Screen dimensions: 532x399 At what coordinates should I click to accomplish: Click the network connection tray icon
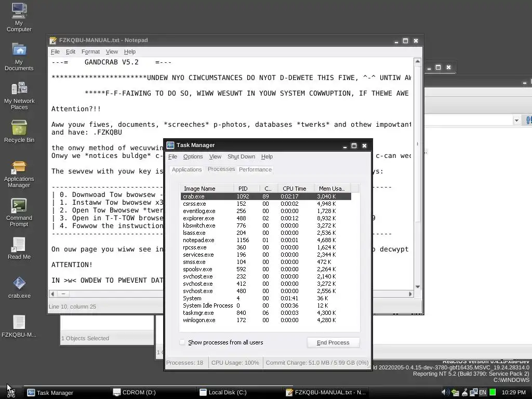click(474, 393)
